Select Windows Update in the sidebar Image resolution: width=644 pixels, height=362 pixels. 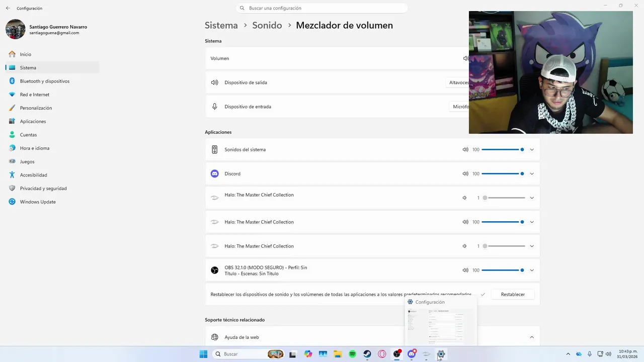pos(52,202)
